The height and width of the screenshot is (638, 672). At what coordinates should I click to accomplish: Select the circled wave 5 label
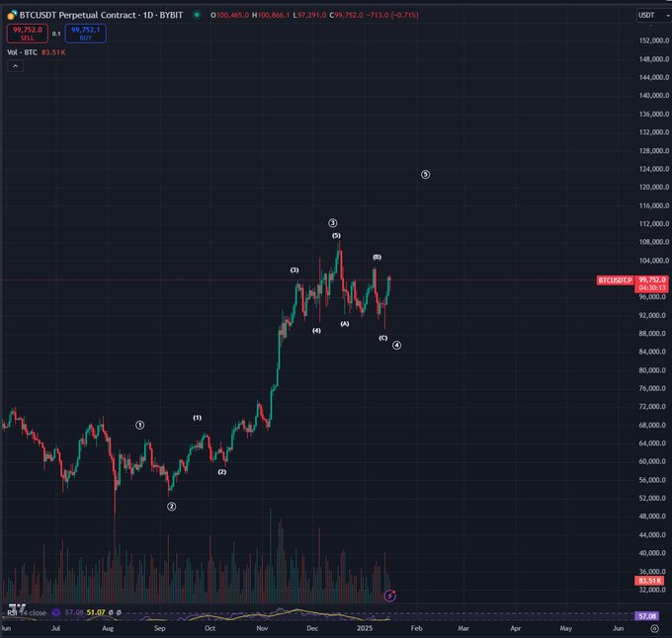(425, 175)
